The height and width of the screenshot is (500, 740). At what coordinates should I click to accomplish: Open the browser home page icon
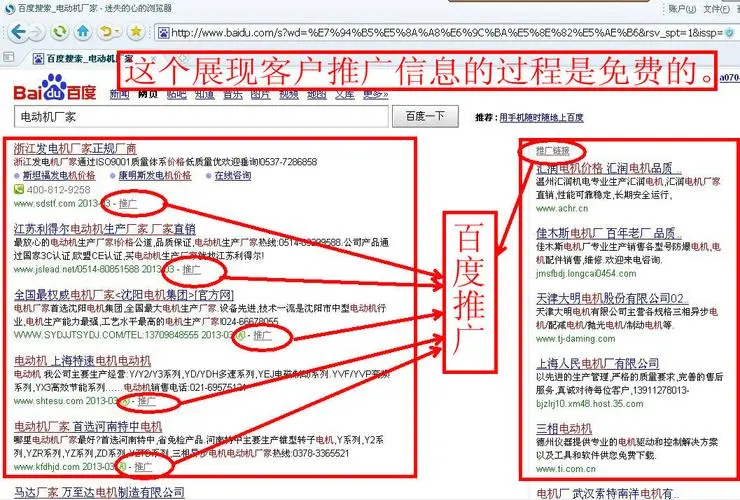(x=83, y=32)
